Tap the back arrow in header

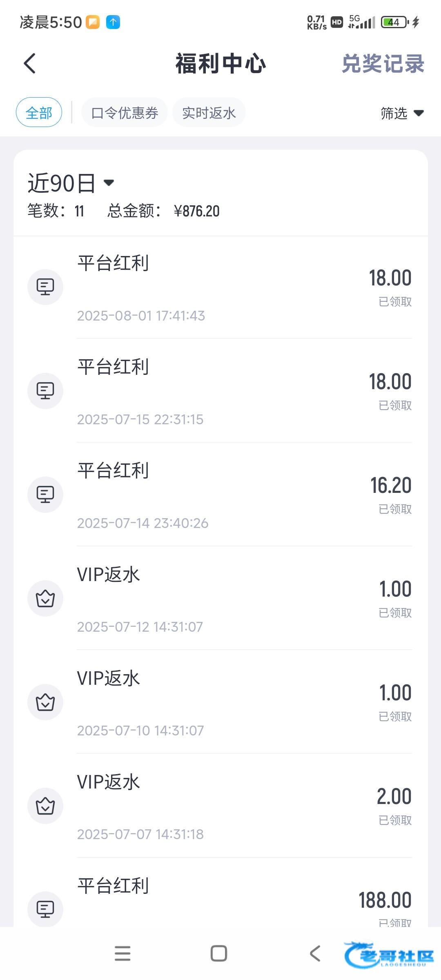(30, 64)
